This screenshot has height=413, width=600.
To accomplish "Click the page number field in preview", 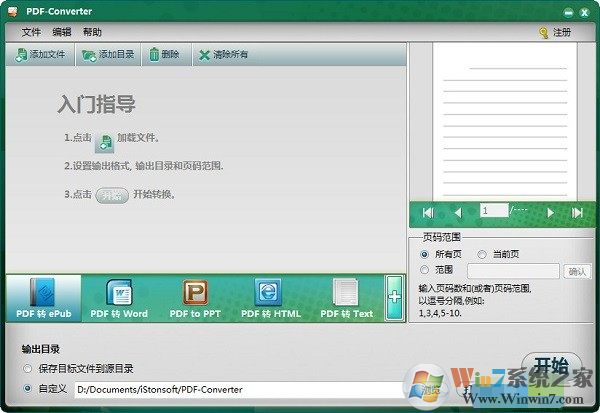I will [494, 211].
